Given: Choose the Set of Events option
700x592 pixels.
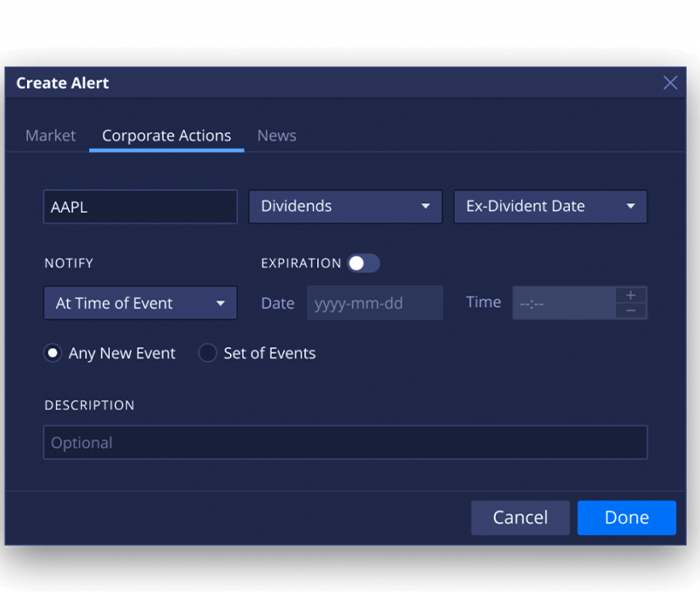Looking at the screenshot, I should pos(208,353).
